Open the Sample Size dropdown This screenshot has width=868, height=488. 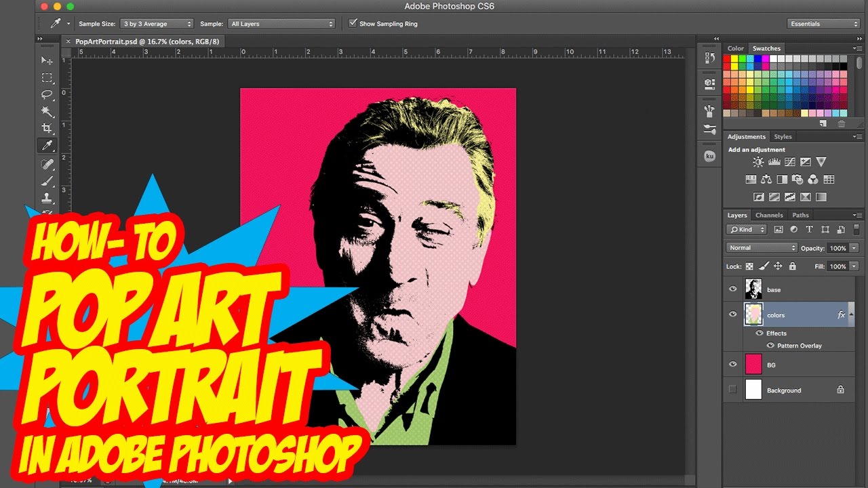click(157, 24)
